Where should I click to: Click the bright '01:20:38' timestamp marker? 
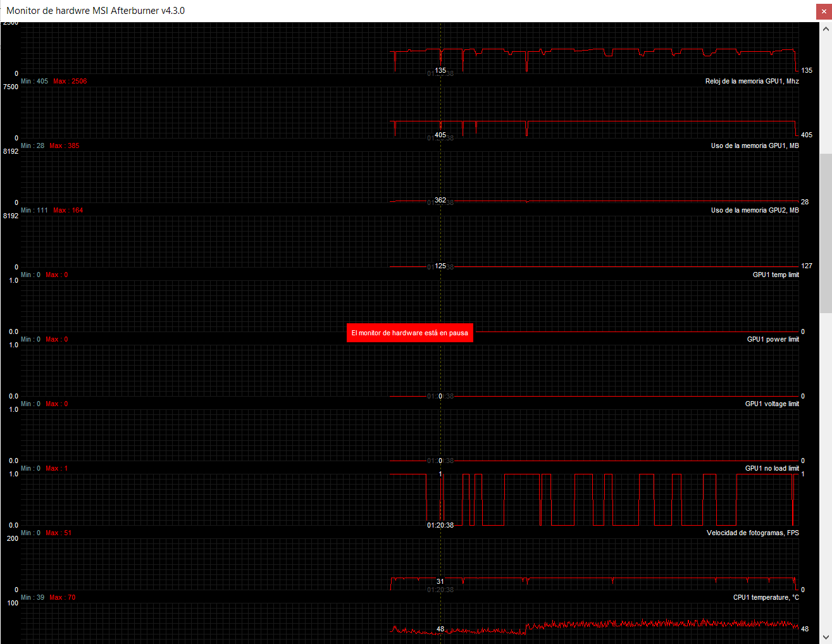440,525
